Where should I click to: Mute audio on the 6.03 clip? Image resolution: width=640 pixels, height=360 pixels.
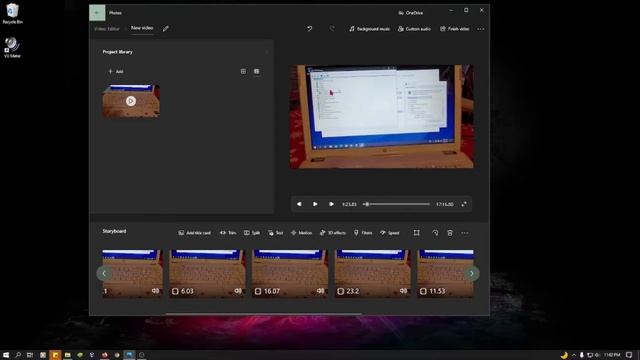238,291
